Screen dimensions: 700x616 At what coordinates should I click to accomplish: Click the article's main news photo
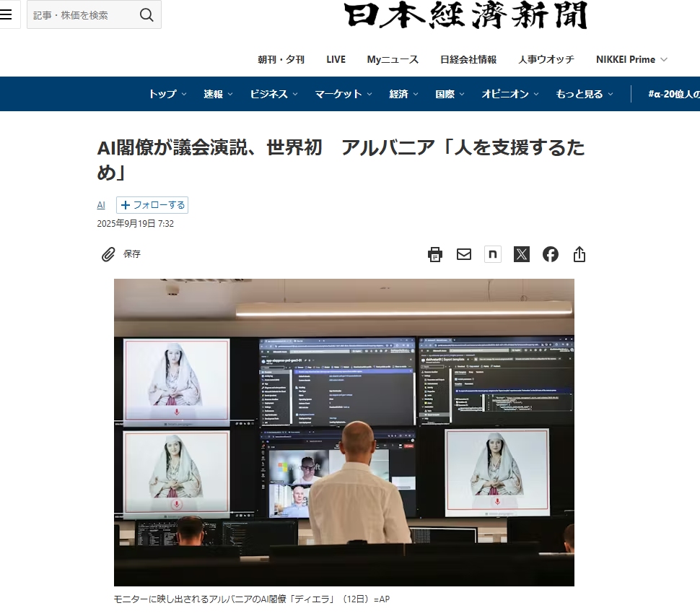tap(344, 432)
